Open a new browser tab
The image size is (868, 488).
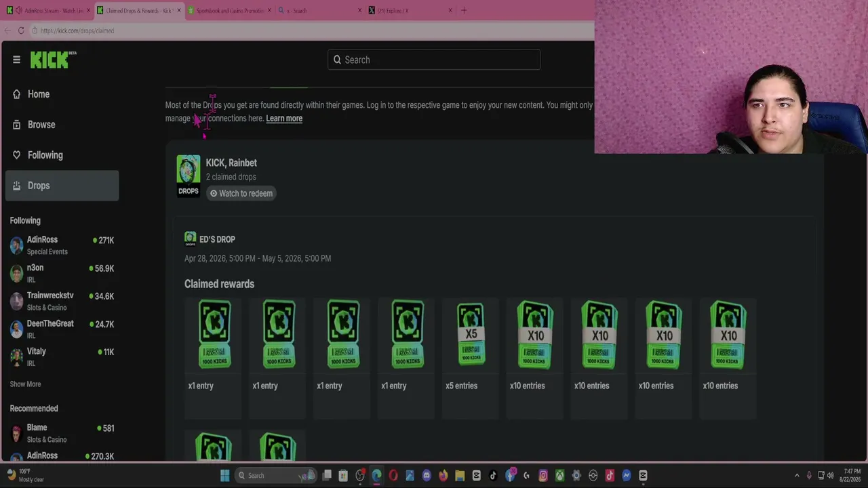pos(464,11)
